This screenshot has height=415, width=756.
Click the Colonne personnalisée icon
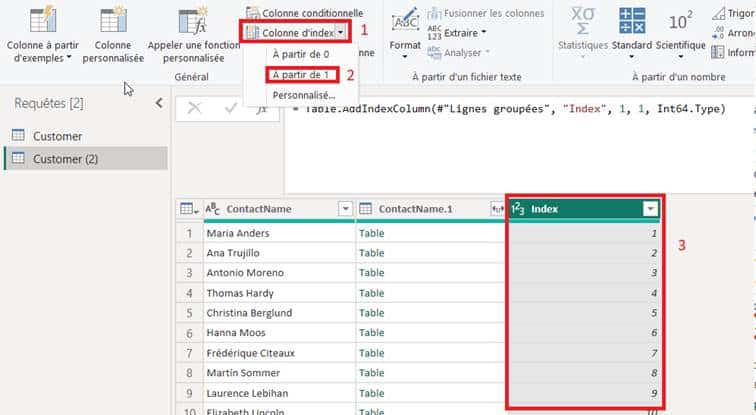(x=118, y=21)
